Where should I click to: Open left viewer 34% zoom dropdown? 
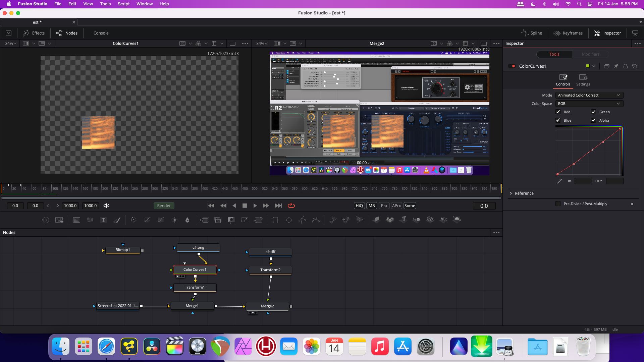pyautogui.click(x=11, y=44)
